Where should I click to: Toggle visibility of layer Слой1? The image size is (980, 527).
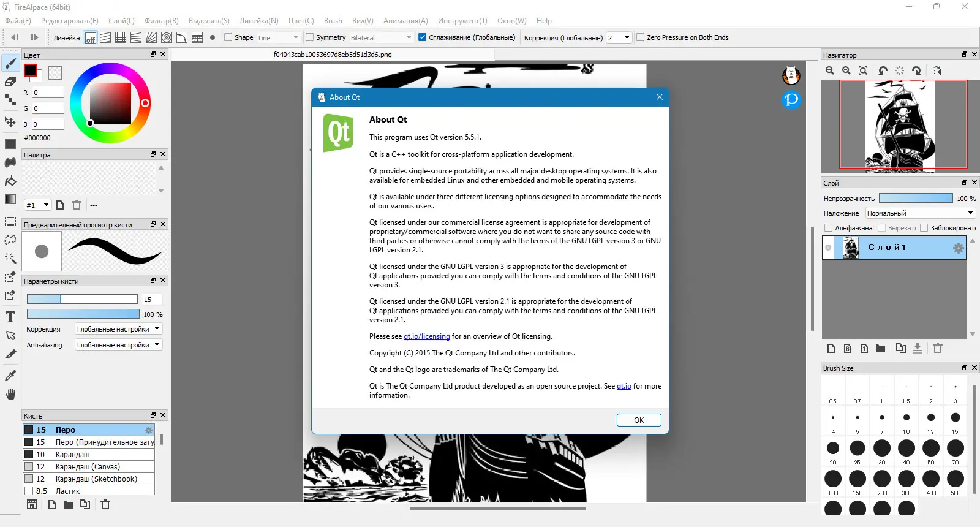click(x=828, y=248)
